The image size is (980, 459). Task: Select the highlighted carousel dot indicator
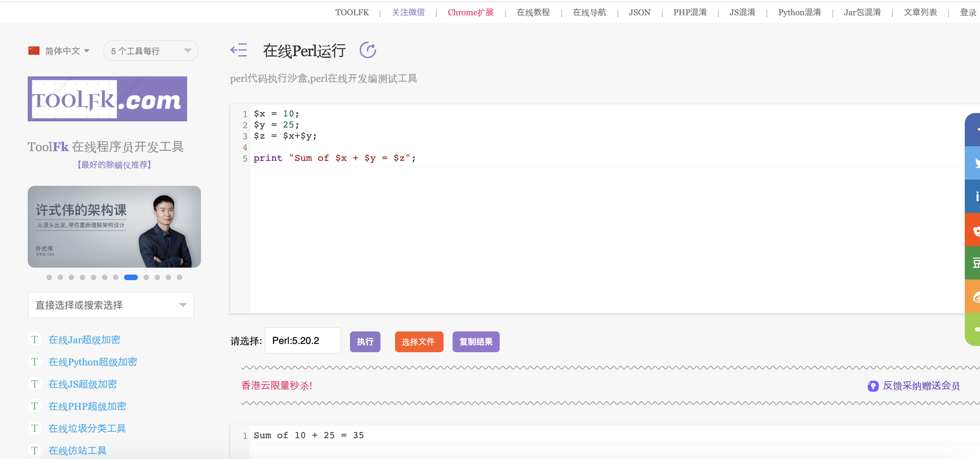pyautogui.click(x=131, y=277)
